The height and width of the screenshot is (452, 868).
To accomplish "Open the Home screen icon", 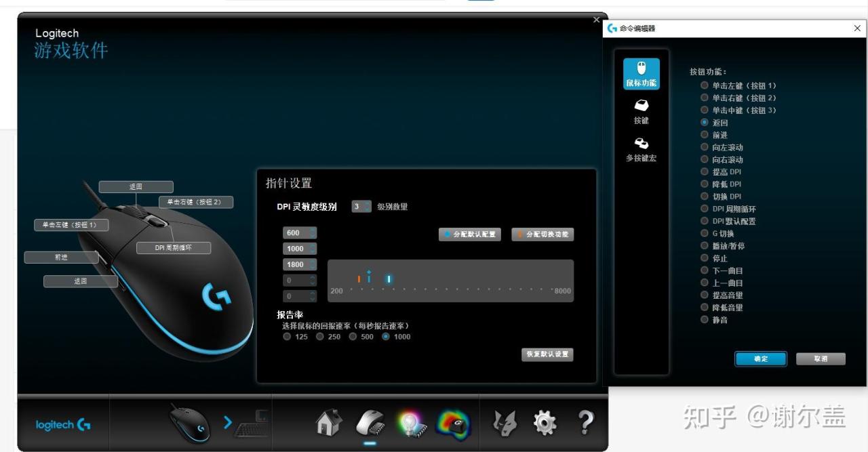I will click(x=329, y=423).
